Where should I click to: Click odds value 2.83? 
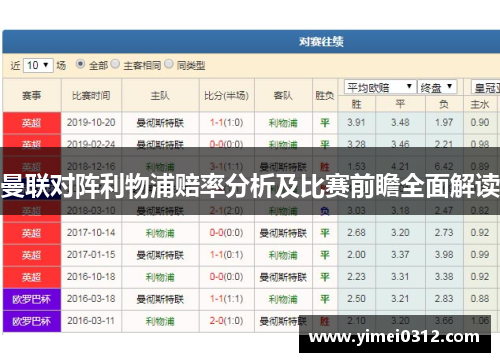pyautogui.click(x=444, y=299)
